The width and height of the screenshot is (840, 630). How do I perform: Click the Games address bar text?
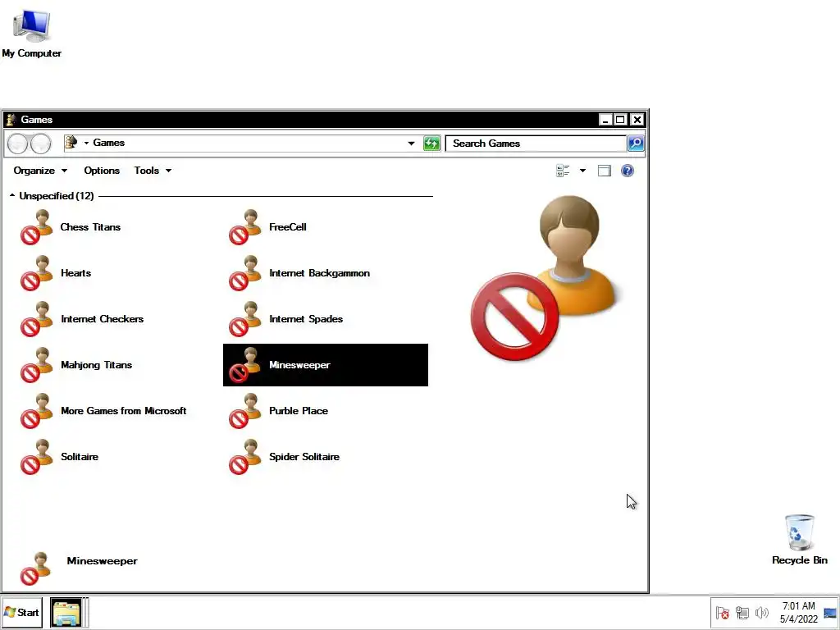click(x=109, y=143)
